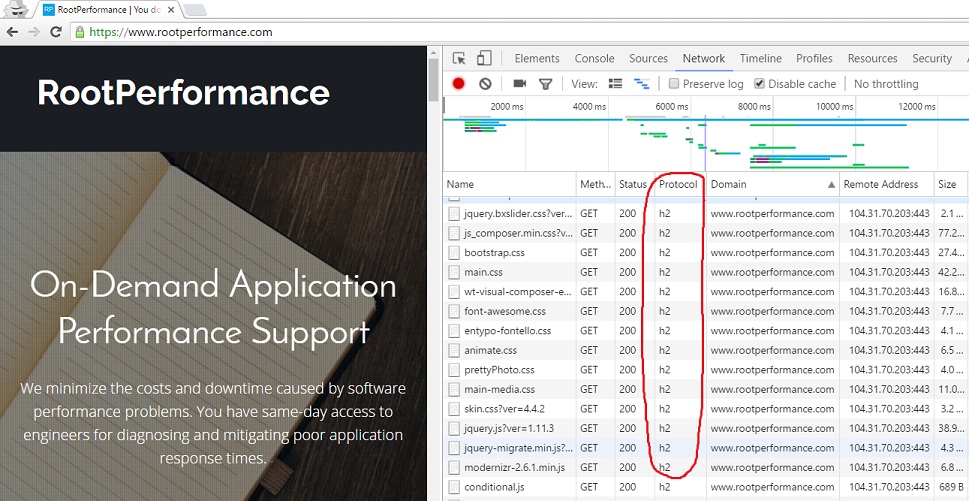Switch to the Profiles tab
Viewport: 969px width, 501px height.
click(814, 59)
